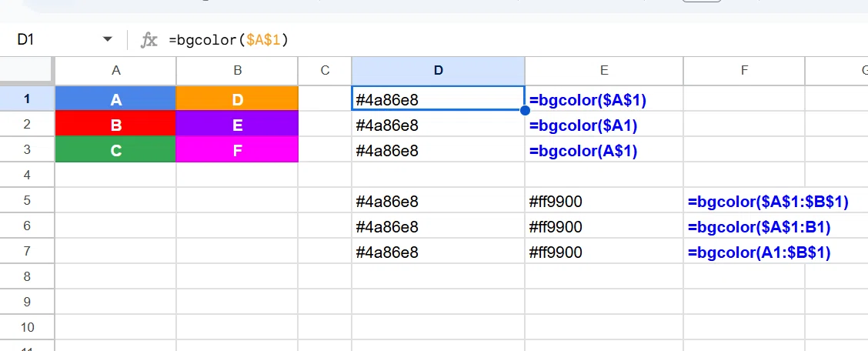
Task: Select row 4 header
Action: (27, 175)
